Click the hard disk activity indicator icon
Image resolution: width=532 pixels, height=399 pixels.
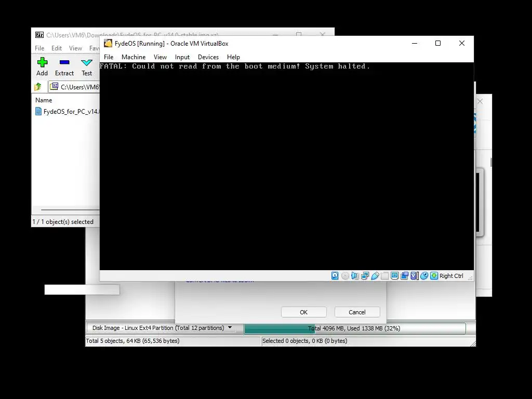coord(335,276)
